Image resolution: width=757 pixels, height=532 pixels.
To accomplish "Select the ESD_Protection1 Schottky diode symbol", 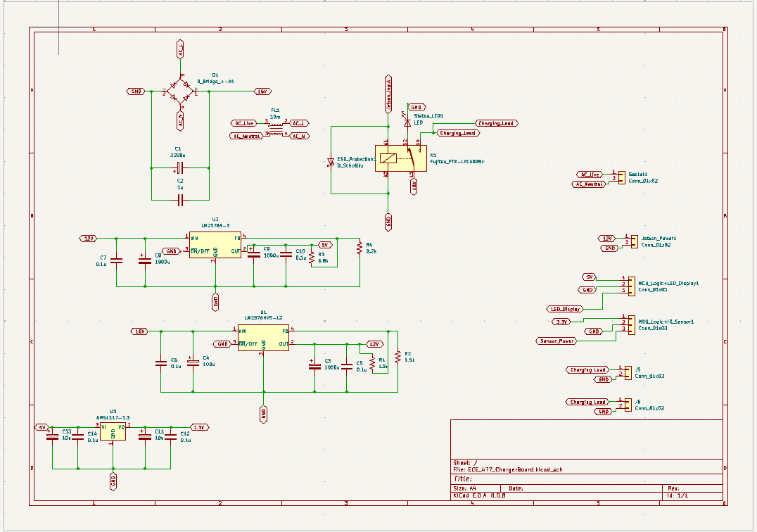I will (x=331, y=163).
